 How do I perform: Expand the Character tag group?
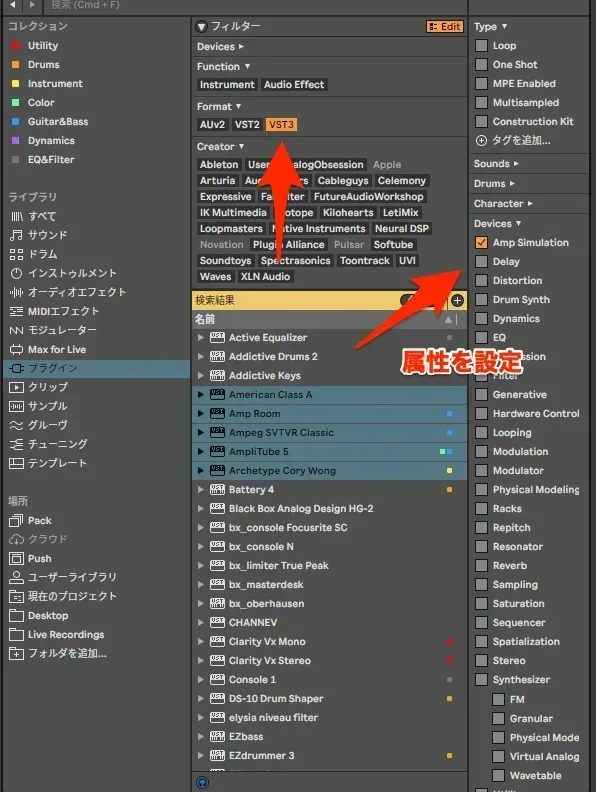pyautogui.click(x=530, y=204)
